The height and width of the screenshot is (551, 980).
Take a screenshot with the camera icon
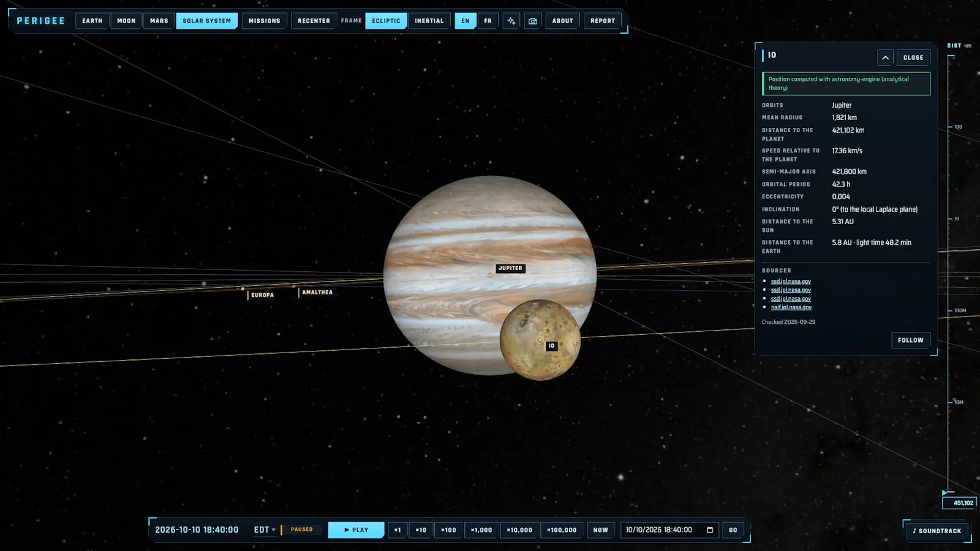tap(533, 21)
